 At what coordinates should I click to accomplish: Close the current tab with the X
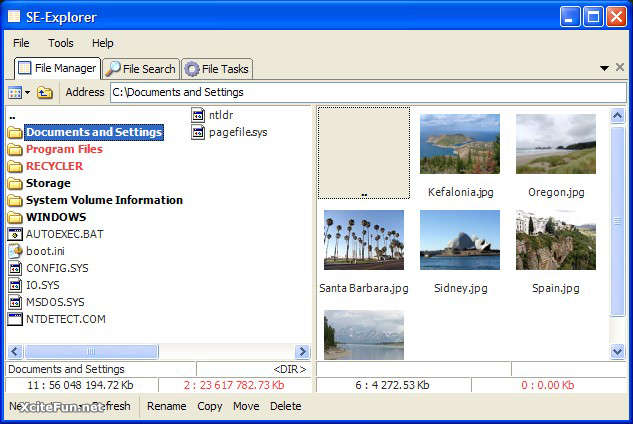[x=620, y=67]
